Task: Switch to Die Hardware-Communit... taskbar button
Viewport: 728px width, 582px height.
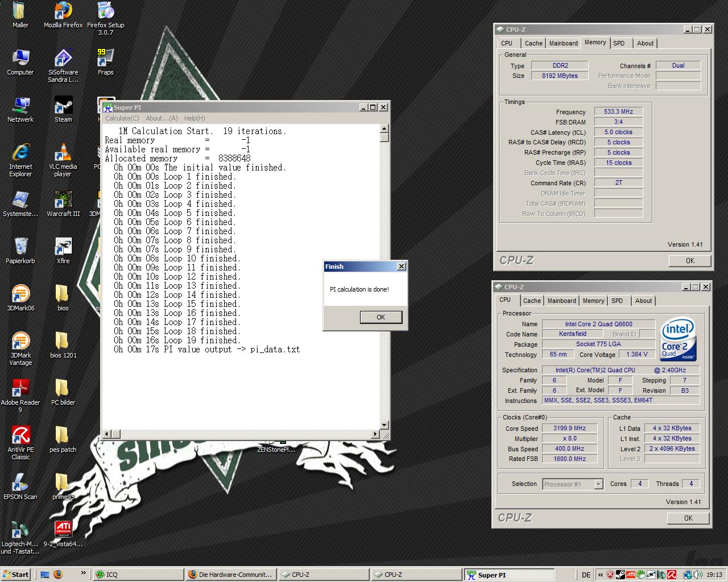Action: click(x=231, y=575)
